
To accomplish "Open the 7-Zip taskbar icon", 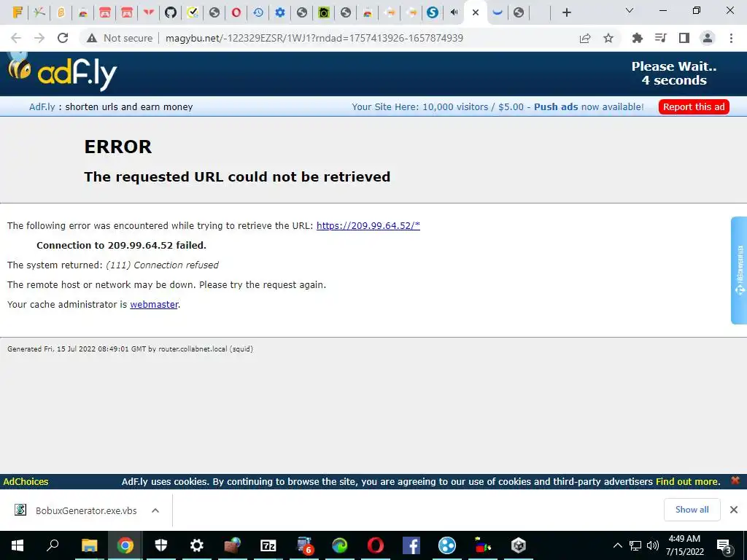I will click(x=268, y=545).
